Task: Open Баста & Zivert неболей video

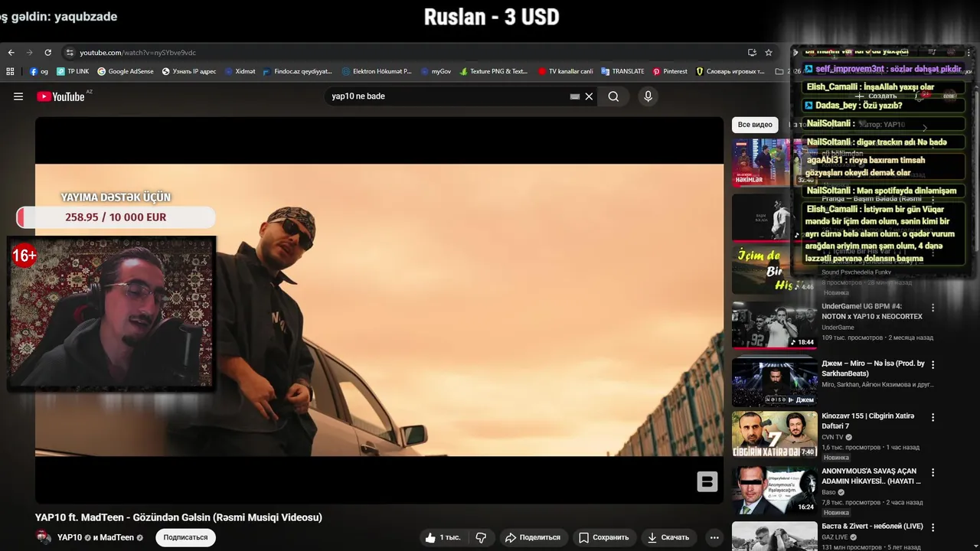Action: click(872, 527)
